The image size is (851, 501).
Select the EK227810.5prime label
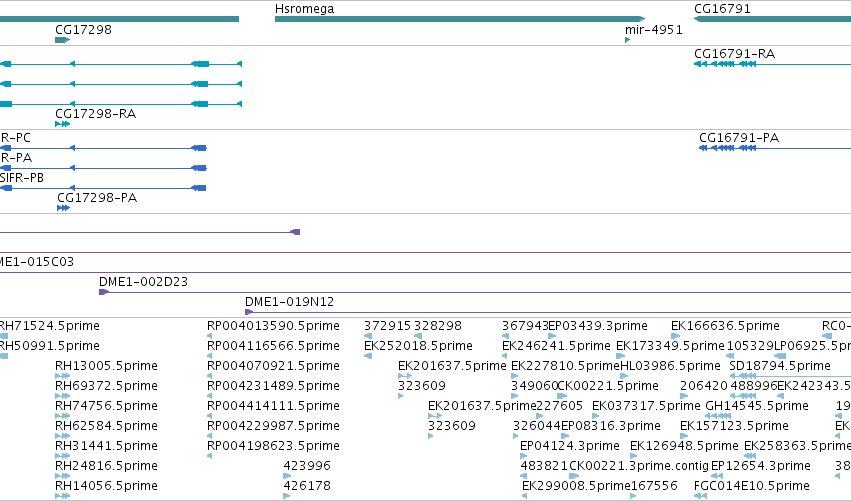coord(565,366)
